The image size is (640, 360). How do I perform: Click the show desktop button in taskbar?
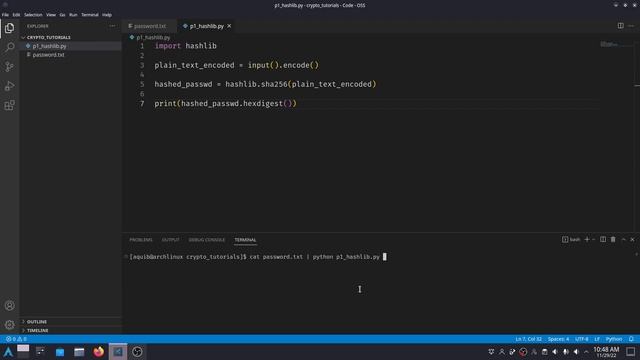pos(631,352)
